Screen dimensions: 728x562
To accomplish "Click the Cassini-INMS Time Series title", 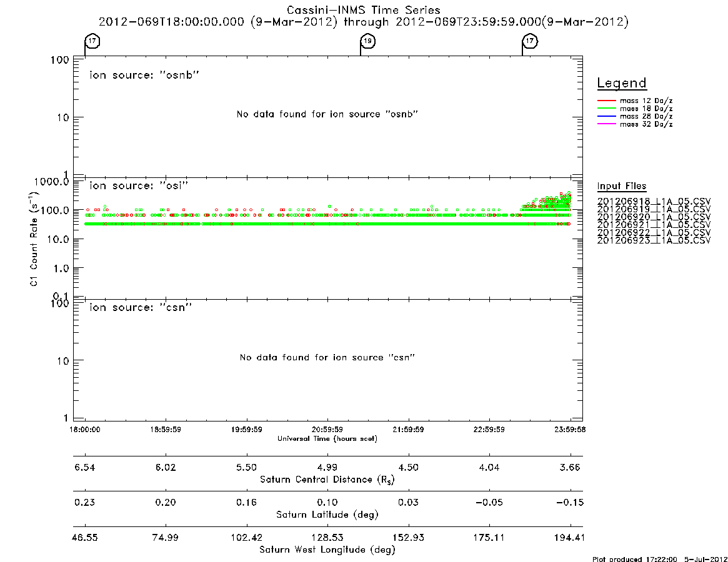I will (364, 10).
